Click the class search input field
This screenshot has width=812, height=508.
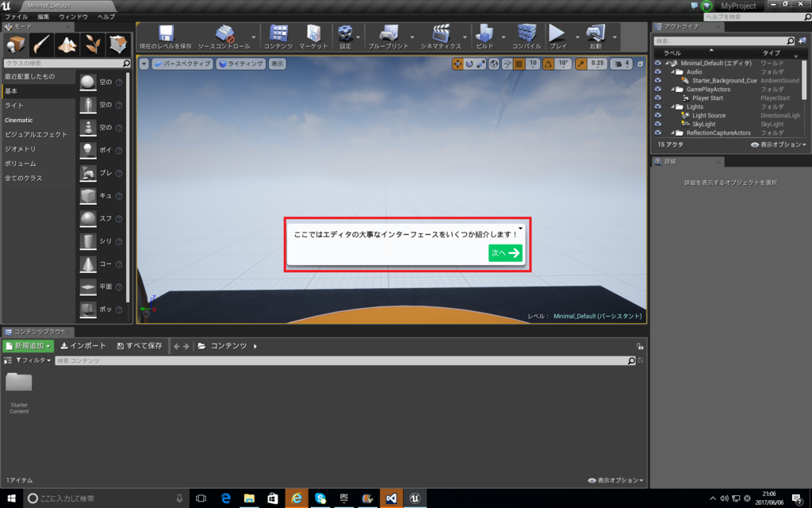[x=67, y=63]
